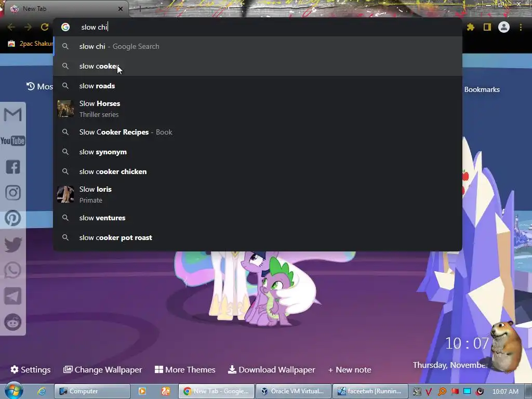The image size is (532, 399).
Task: Click the Slow Horses thumbnail image
Action: (65, 109)
